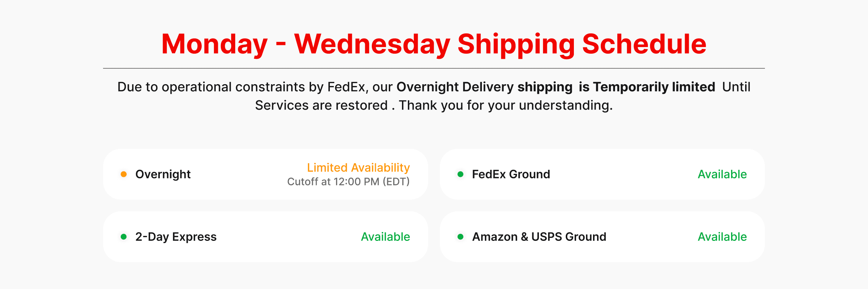Click the orange Overnight status dot
868x289 pixels.
tap(124, 174)
